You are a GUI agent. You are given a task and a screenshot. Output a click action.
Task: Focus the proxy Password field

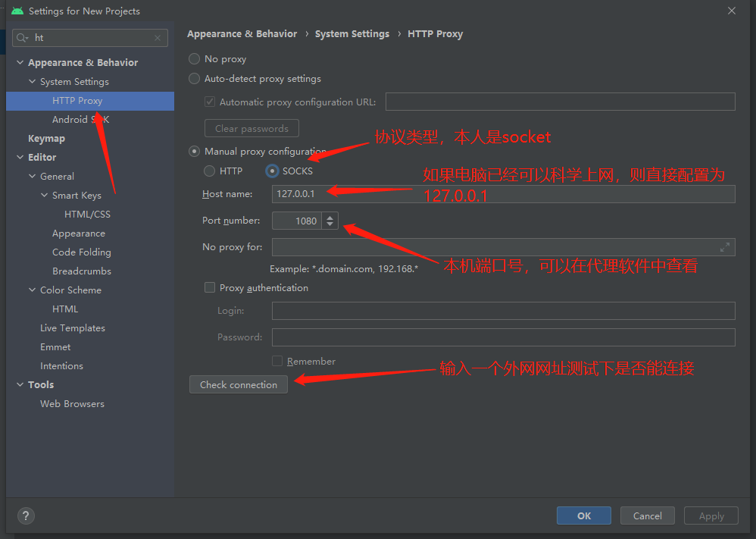tap(503, 337)
